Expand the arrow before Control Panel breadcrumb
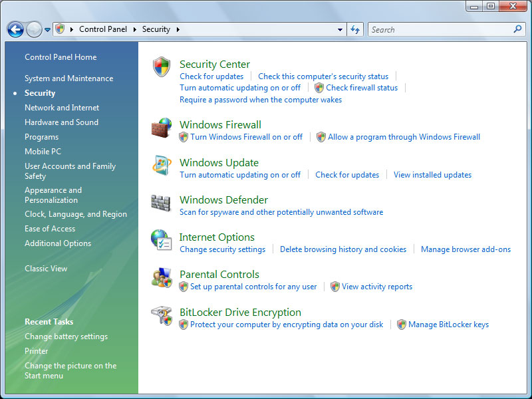The image size is (532, 399). pyautogui.click(x=72, y=29)
